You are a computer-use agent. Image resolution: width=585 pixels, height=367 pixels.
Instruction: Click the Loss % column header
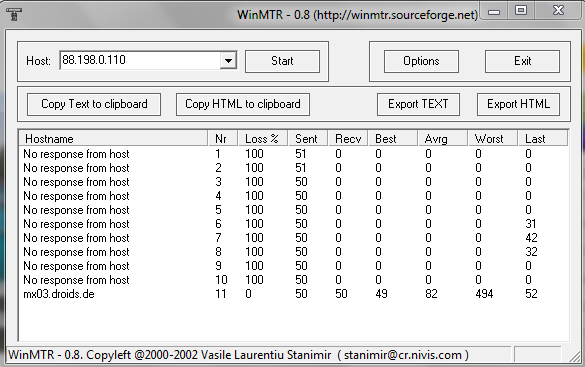263,139
